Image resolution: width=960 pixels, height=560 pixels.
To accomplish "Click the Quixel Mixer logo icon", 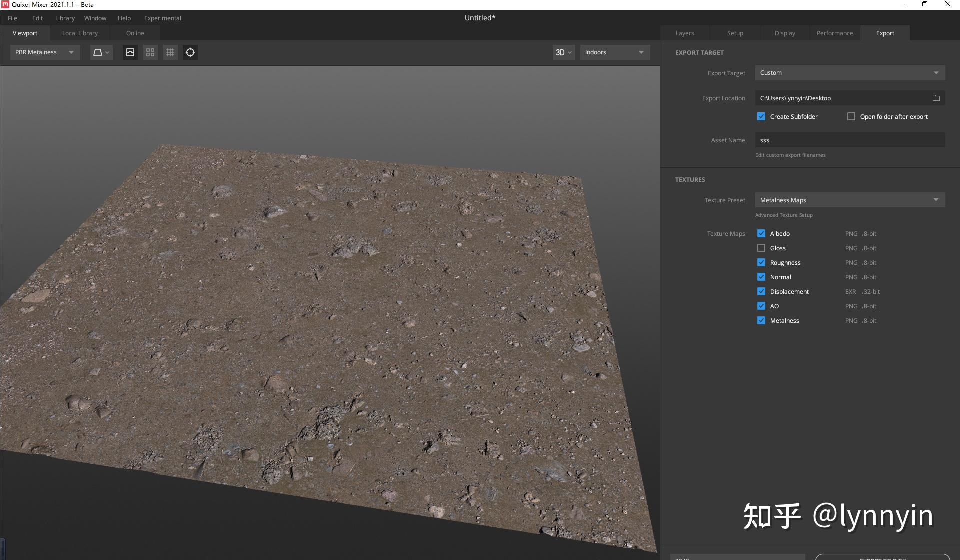I will pos(5,4).
